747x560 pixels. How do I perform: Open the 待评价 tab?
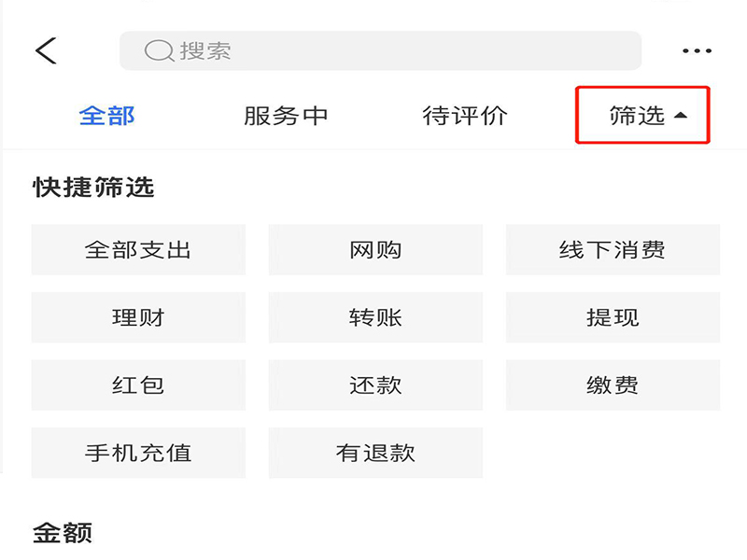coord(465,116)
